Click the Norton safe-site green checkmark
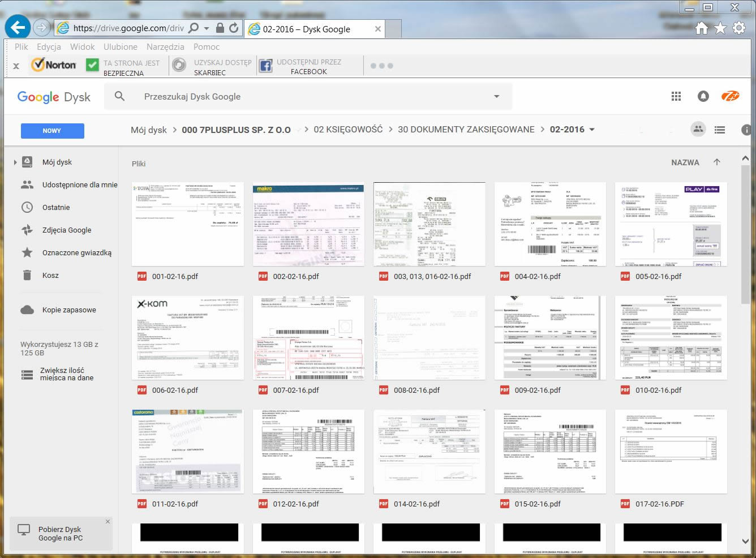Image resolution: width=756 pixels, height=558 pixels. (92, 65)
